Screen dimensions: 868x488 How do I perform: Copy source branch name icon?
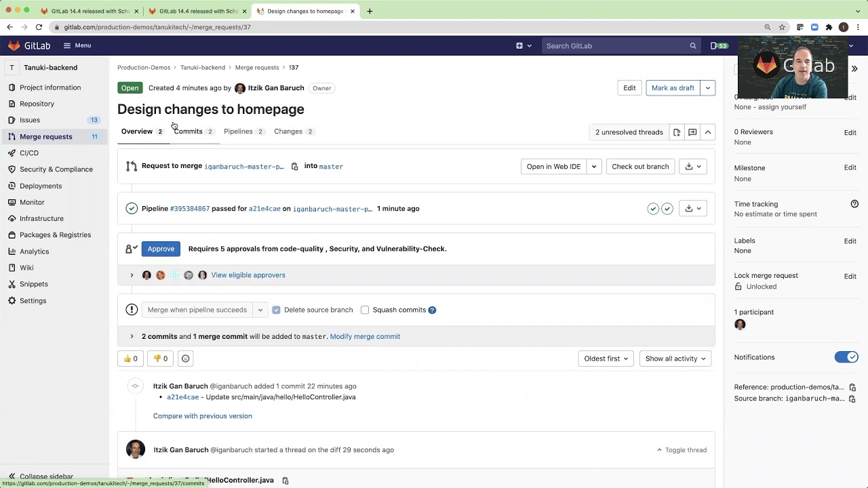(294, 166)
